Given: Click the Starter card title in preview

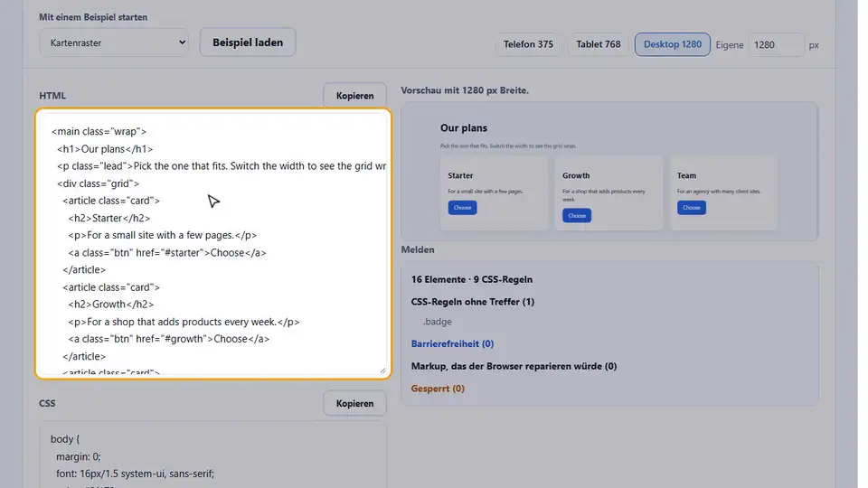Looking at the screenshot, I should point(460,175).
